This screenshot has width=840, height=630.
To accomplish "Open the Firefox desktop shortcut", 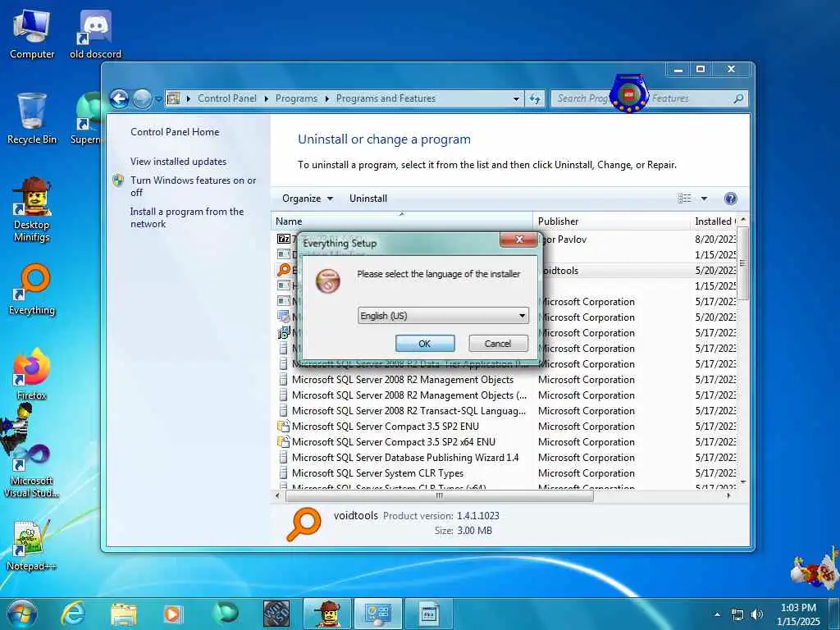I will click(32, 374).
